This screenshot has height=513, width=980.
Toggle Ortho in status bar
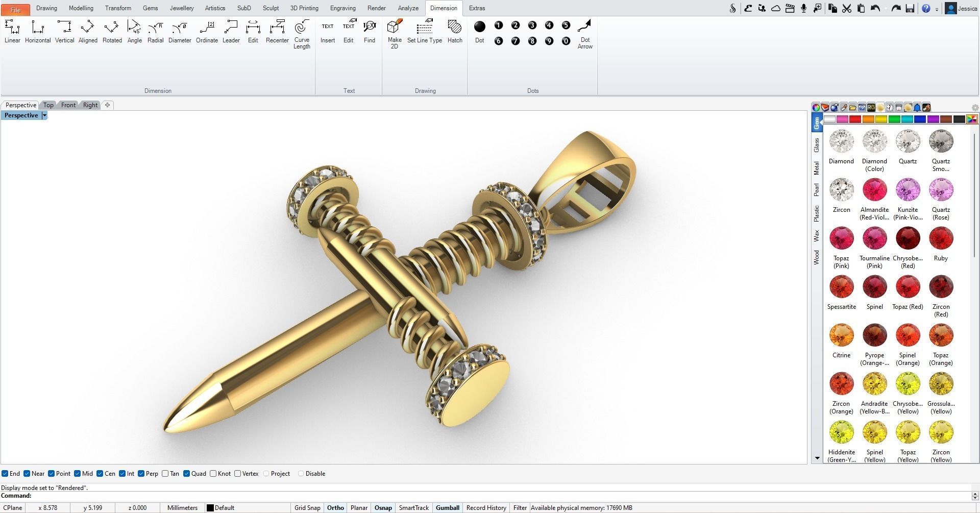point(335,508)
